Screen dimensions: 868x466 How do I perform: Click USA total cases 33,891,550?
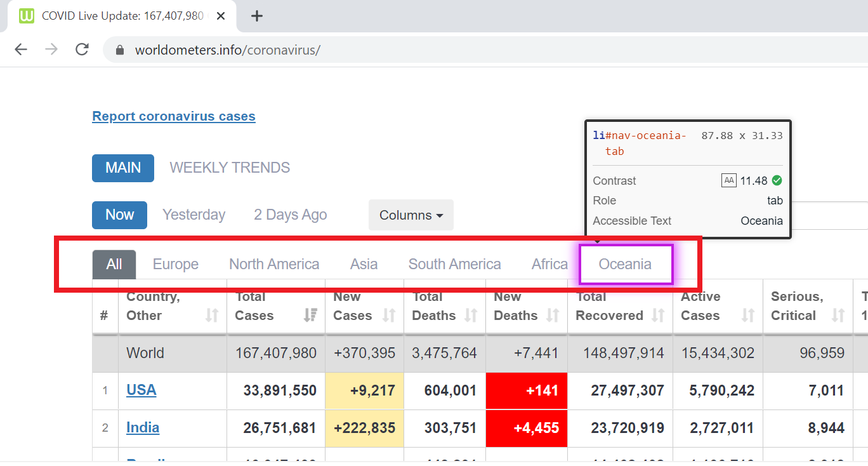pos(280,390)
